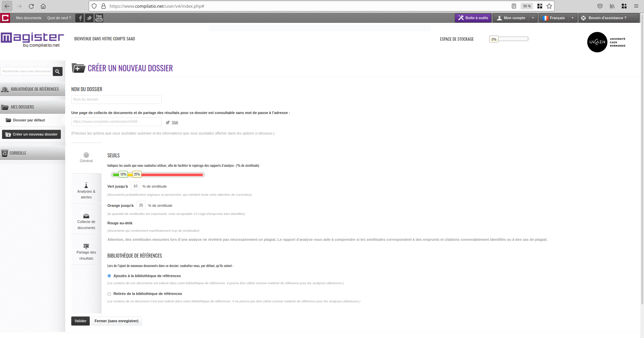Expand the Mon compte dropdown
The image size is (644, 338).
533,18
